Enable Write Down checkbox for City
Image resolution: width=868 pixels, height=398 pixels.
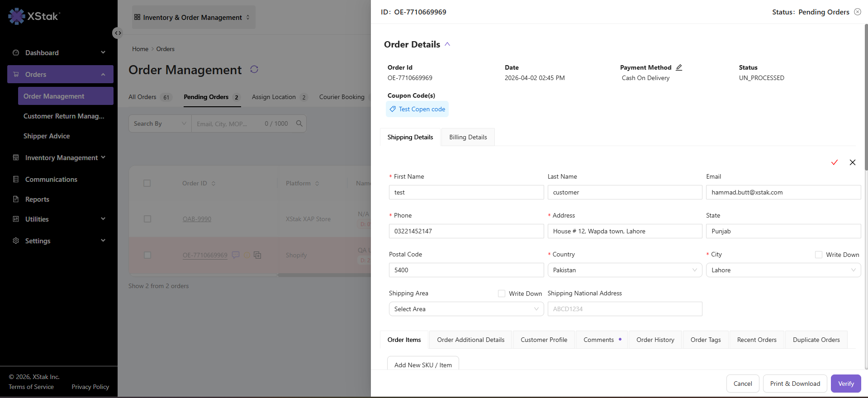(819, 255)
